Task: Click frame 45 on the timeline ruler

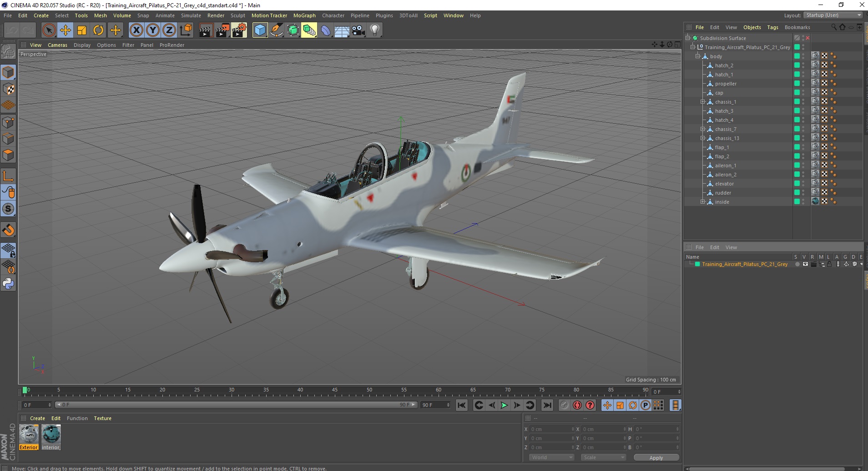Action: coord(335,391)
